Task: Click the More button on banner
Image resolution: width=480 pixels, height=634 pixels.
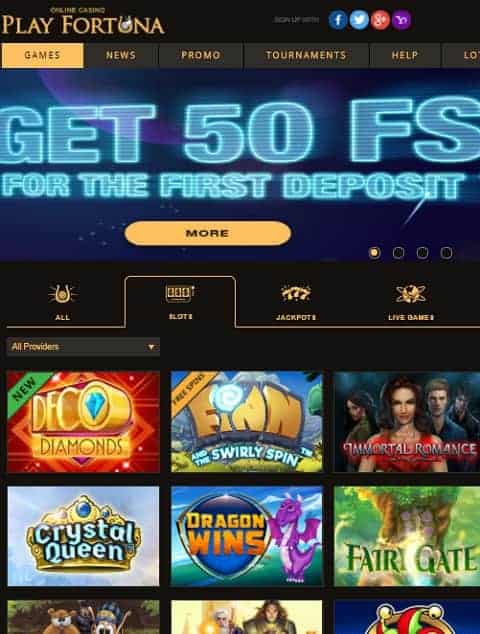Action: coord(207,233)
